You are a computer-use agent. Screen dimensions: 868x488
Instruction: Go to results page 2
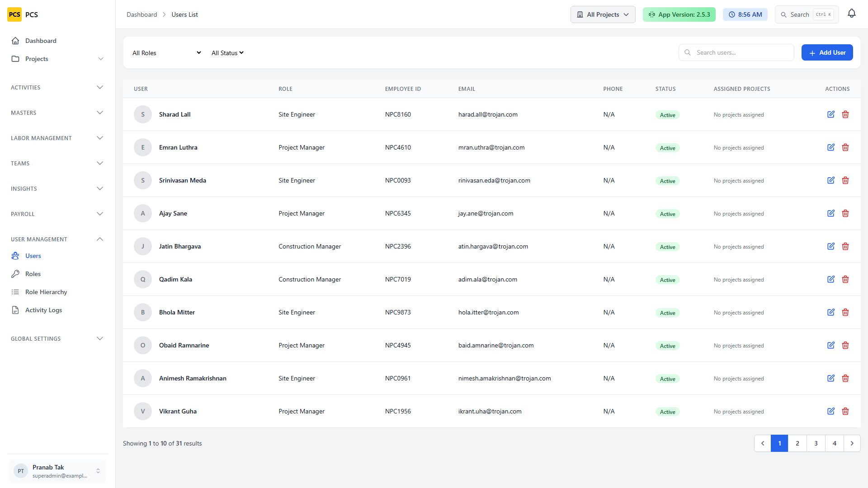click(x=797, y=443)
